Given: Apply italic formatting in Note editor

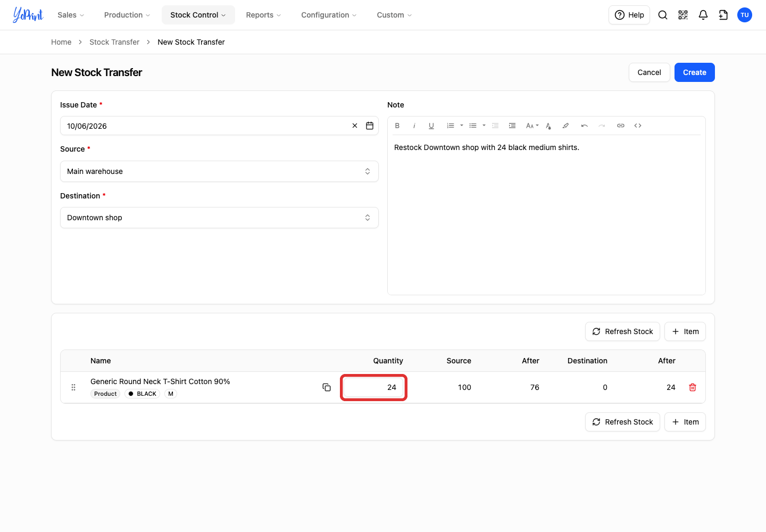Looking at the screenshot, I should click(x=414, y=126).
